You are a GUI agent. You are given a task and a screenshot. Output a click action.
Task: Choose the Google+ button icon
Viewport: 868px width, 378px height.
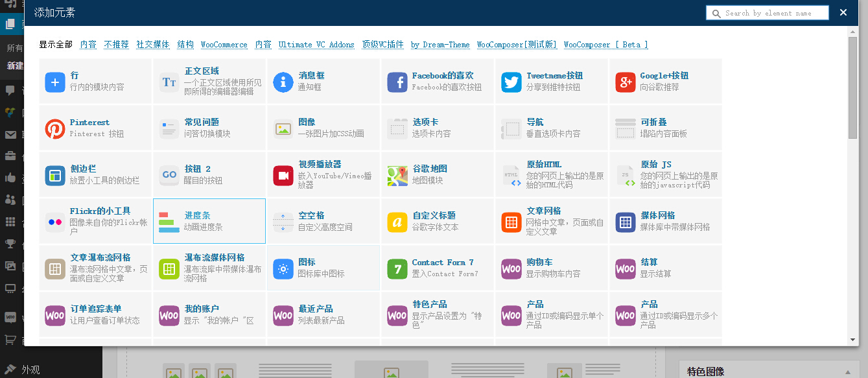[x=626, y=82]
